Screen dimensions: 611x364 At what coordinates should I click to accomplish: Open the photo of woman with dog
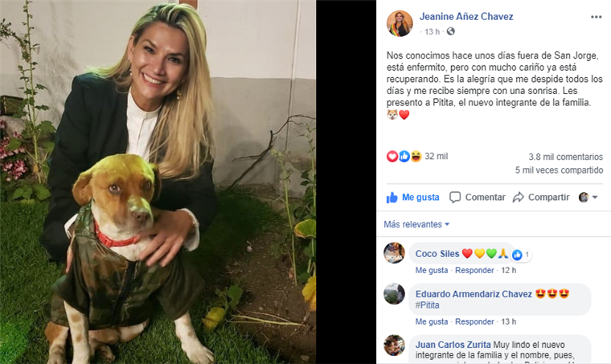[158, 182]
